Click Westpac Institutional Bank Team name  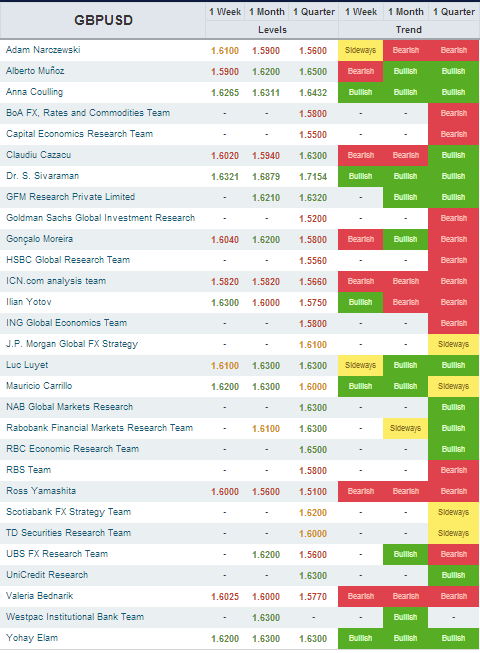[75, 617]
